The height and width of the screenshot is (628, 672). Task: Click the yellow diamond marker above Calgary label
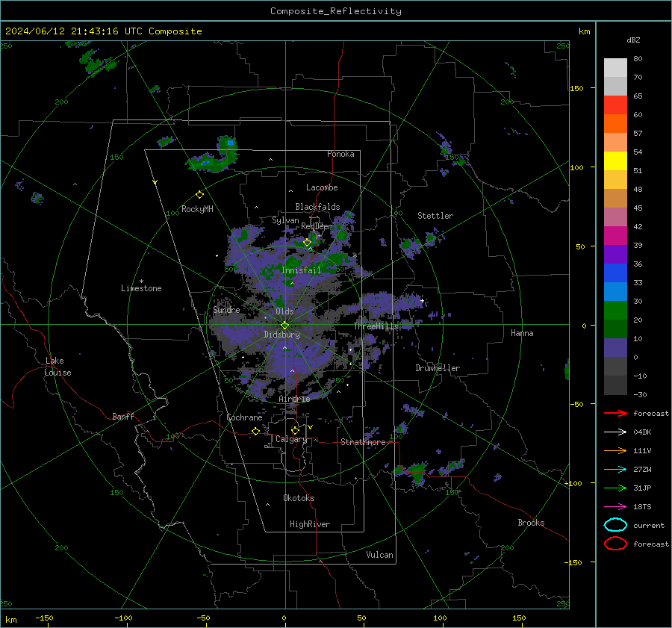(x=295, y=430)
